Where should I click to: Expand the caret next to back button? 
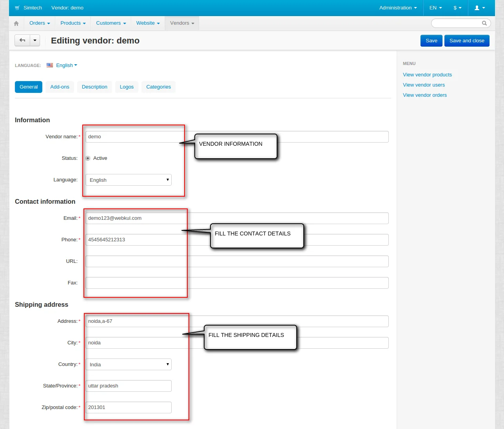point(35,40)
